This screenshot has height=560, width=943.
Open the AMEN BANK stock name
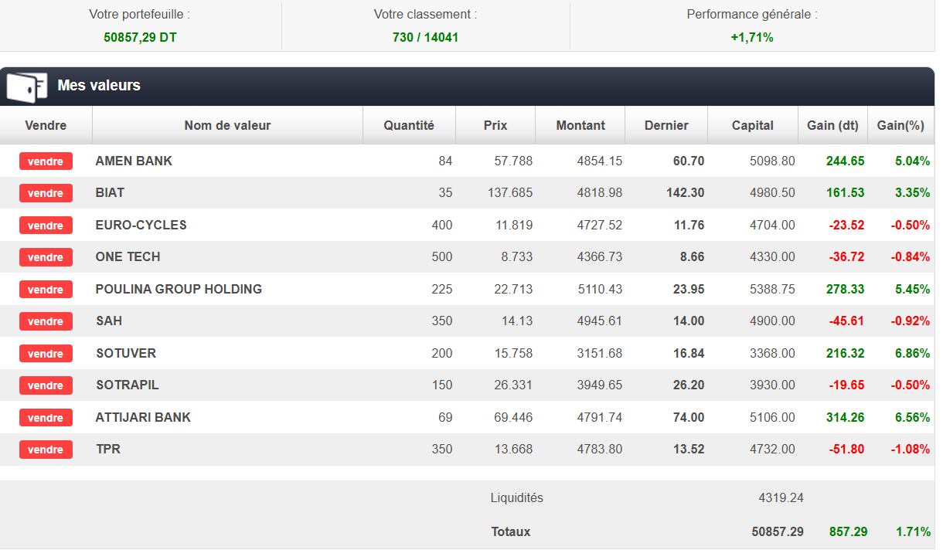click(134, 161)
